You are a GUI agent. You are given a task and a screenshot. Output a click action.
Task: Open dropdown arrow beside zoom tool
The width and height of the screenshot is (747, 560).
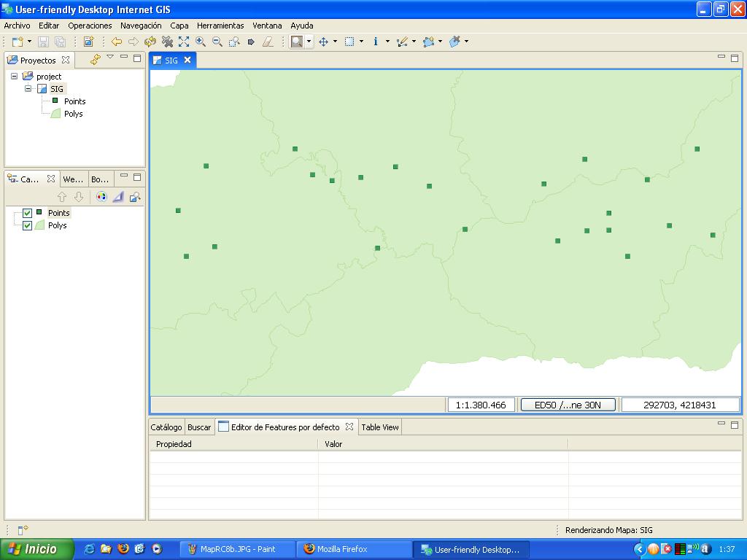[309, 42]
